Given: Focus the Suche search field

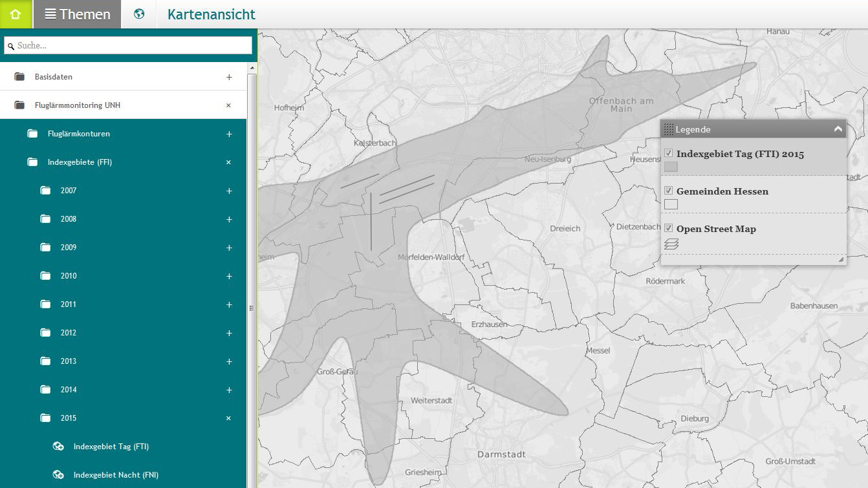Looking at the screenshot, I should pos(128,45).
